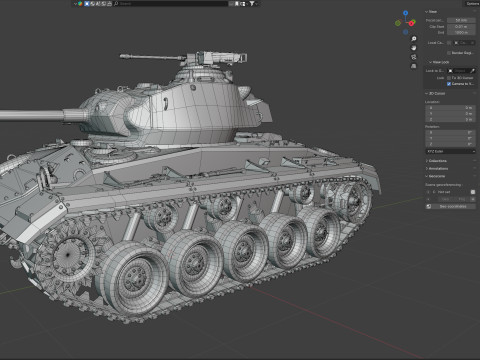Open the Local Camera object dropdown
This screenshot has height=360, width=480.
(x=464, y=43)
